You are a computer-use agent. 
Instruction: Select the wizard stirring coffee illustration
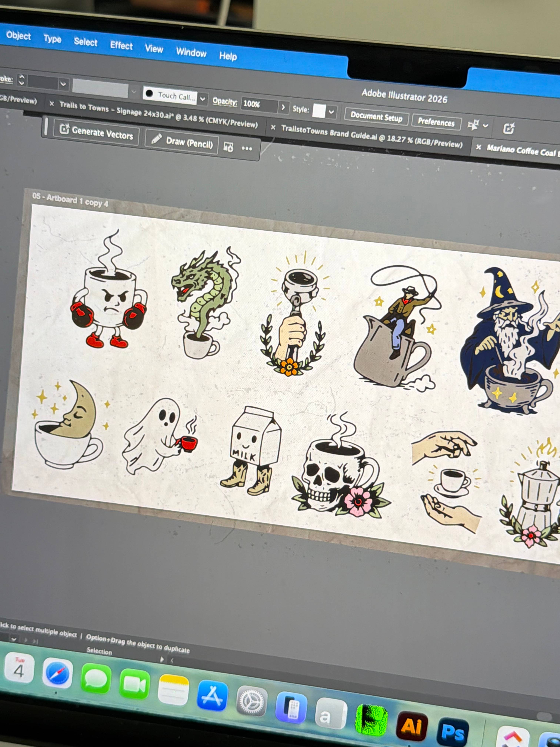[510, 341]
